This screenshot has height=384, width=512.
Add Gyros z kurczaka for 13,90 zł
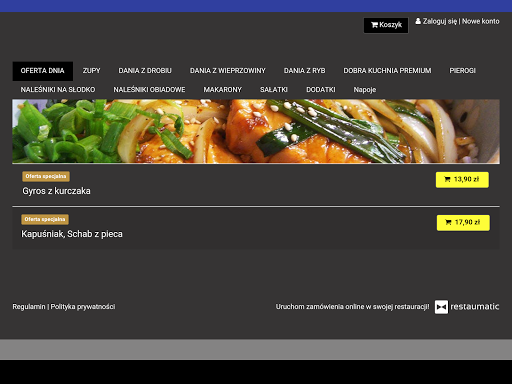(462, 180)
